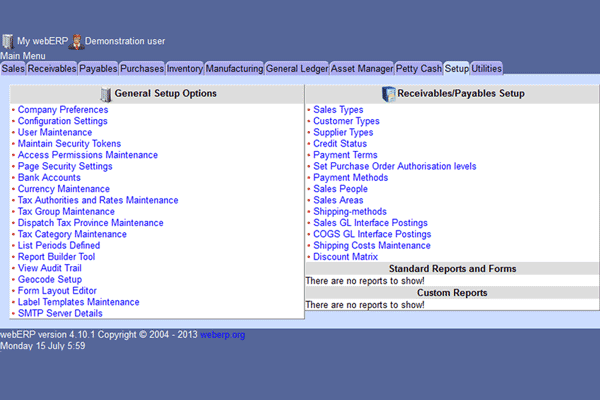Viewport: 600px width, 400px height.
Task: Open SMTP Server Details
Action: pyautogui.click(x=60, y=313)
